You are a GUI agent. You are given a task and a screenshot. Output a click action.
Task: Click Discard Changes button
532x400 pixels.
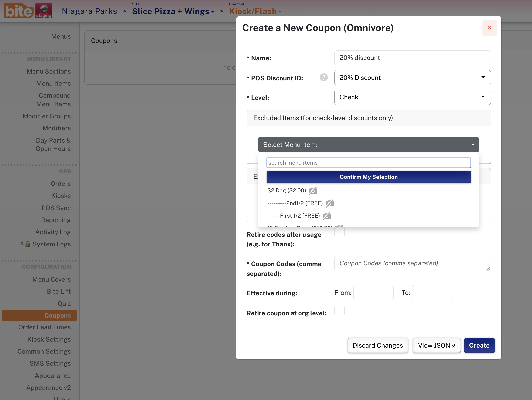378,345
